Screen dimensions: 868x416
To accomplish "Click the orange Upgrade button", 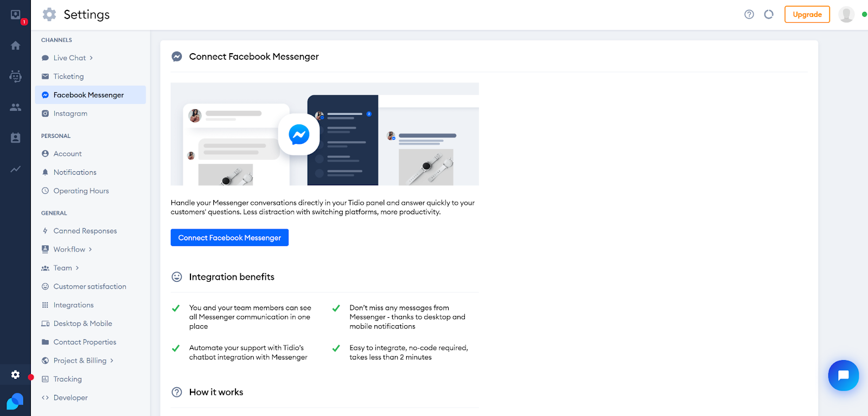I will (807, 15).
